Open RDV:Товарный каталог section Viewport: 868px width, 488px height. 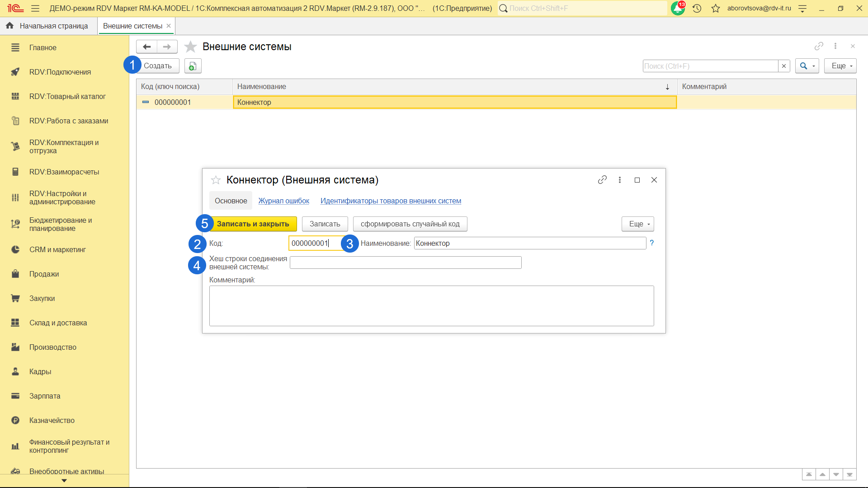67,96
